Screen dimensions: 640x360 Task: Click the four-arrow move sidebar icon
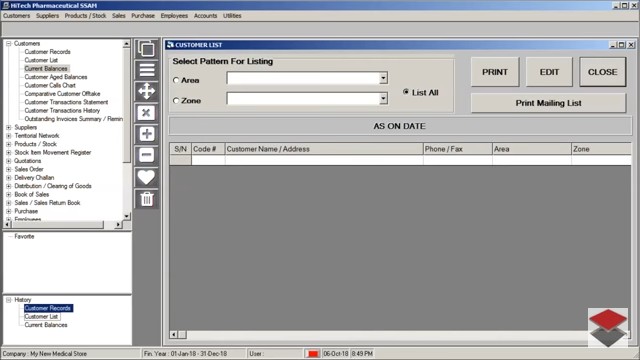(146, 91)
